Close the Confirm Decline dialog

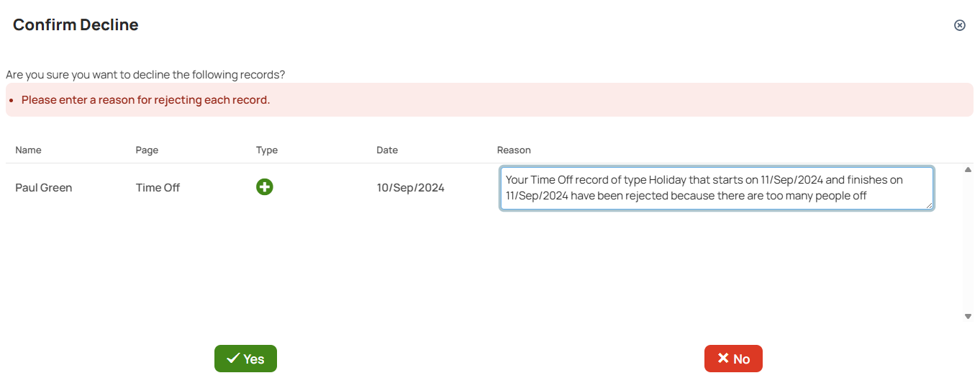pos(959,25)
